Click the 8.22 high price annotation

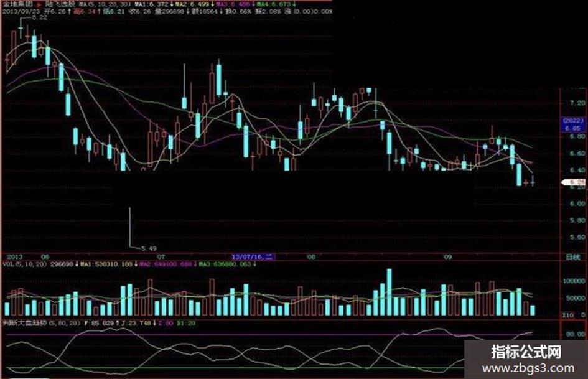click(x=39, y=17)
